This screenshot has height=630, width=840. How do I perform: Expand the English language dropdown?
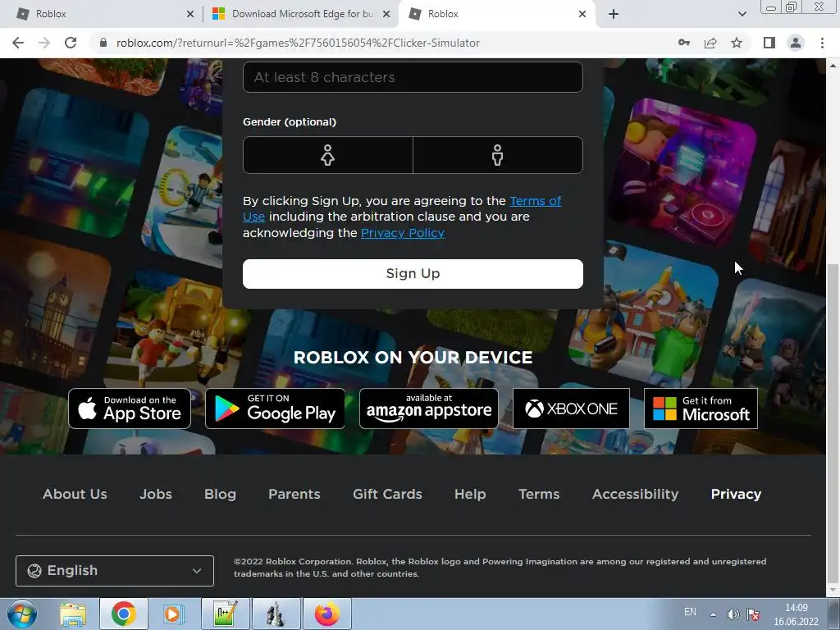pyautogui.click(x=115, y=571)
